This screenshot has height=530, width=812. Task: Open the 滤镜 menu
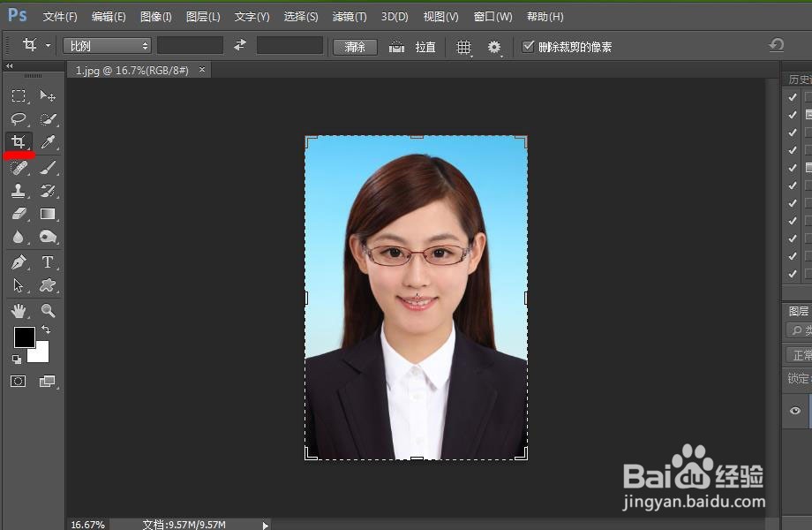[x=349, y=16]
